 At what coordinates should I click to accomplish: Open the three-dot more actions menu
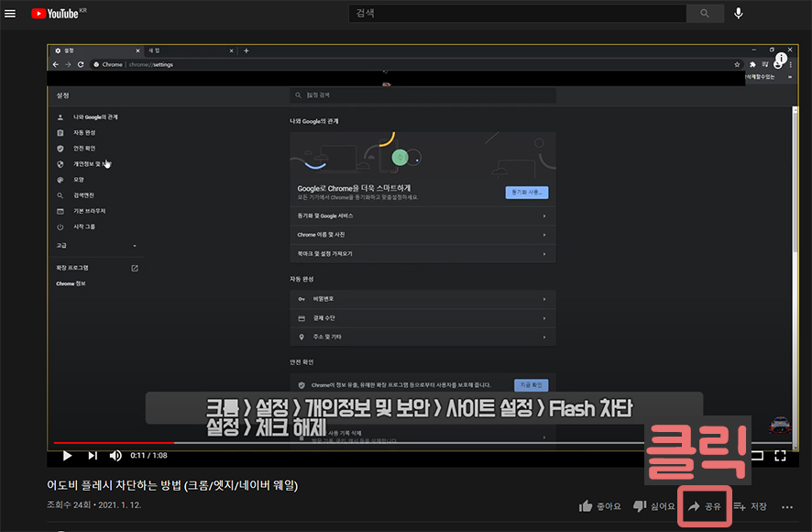coord(787,507)
